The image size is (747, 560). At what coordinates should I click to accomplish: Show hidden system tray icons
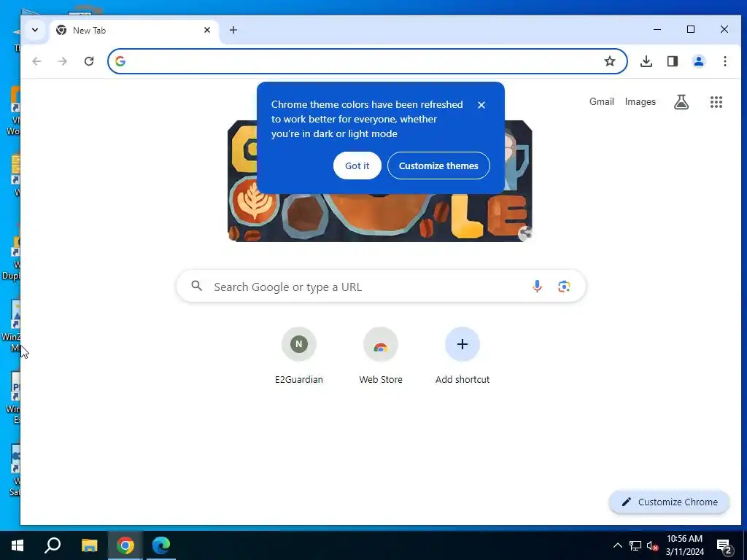coord(617,545)
